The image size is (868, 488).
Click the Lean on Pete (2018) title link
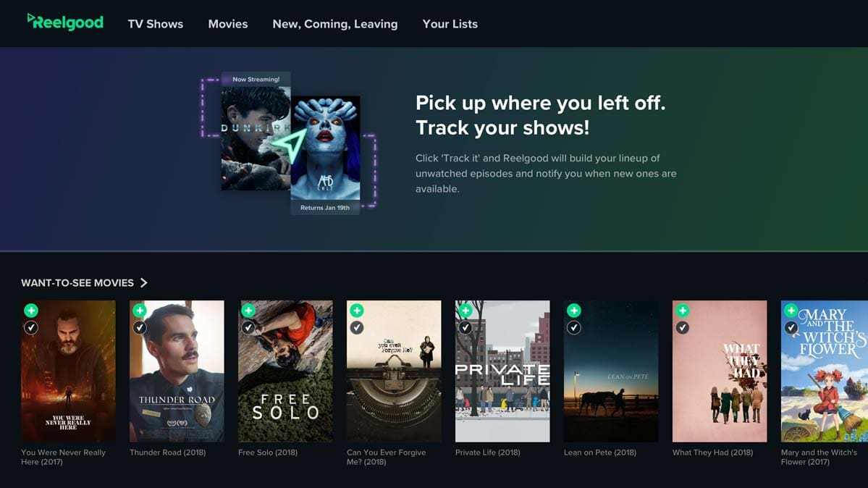(x=600, y=453)
